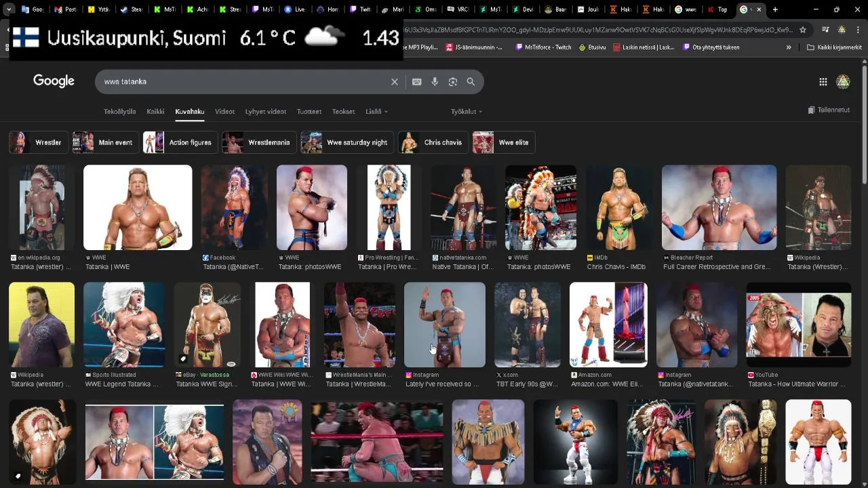The image size is (868, 488).
Task: Filter images by Main event chip
Action: click(x=105, y=142)
